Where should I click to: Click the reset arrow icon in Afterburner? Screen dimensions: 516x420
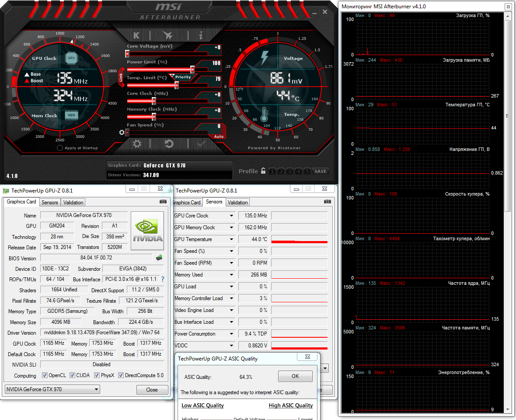169,143
